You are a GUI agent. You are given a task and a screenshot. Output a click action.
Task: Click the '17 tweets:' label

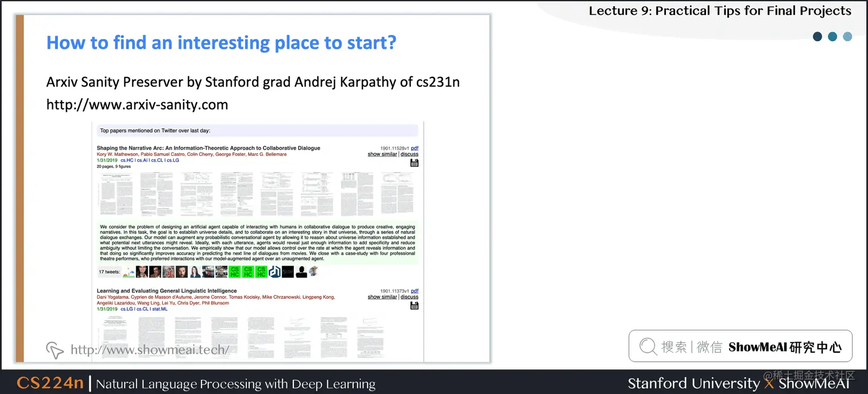(x=109, y=272)
